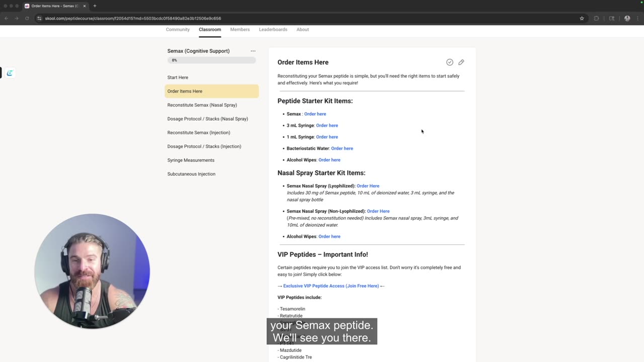Click the Peptide Starter Kit Items heading

click(315, 101)
